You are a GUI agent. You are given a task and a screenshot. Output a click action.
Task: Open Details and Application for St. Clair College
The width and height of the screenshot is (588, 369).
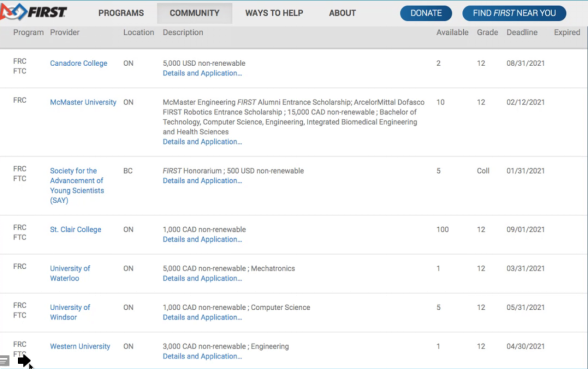202,239
